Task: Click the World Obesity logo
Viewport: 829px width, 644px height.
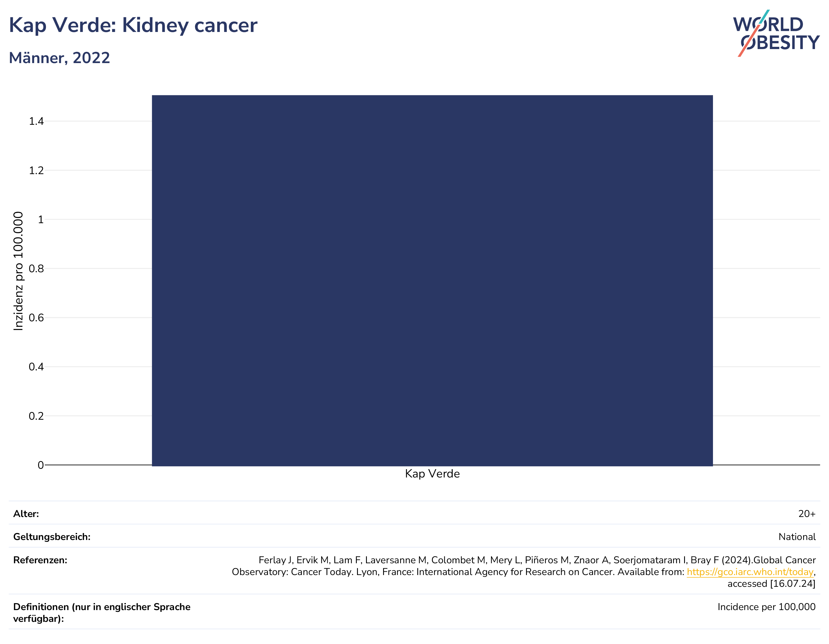Action: point(776,33)
